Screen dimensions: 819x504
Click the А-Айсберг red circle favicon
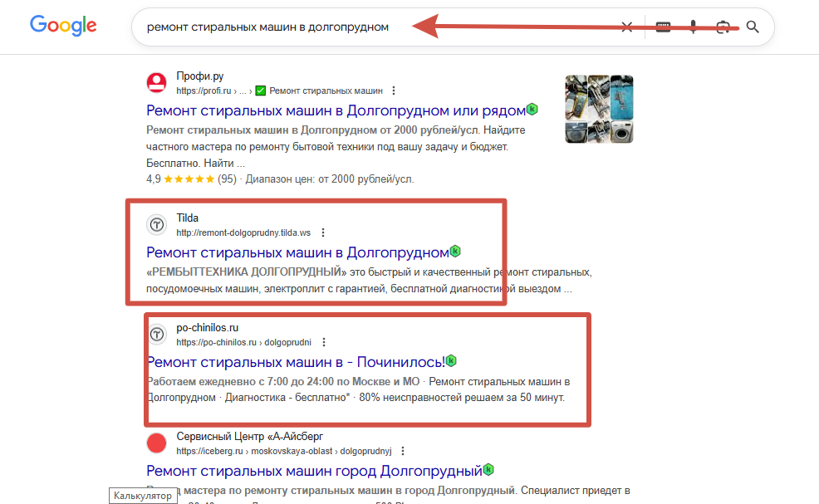point(156,443)
